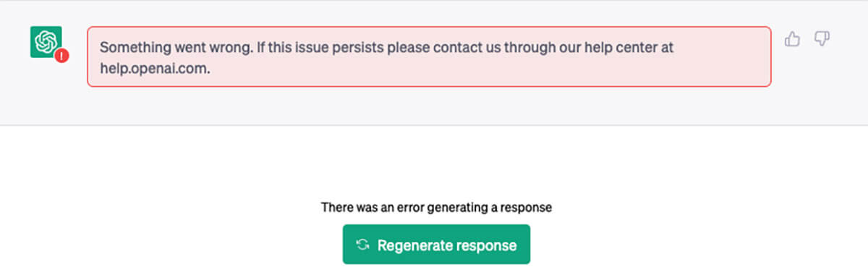The width and height of the screenshot is (868, 280).
Task: Click the "Regenerate response" button label text
Action: 447,245
